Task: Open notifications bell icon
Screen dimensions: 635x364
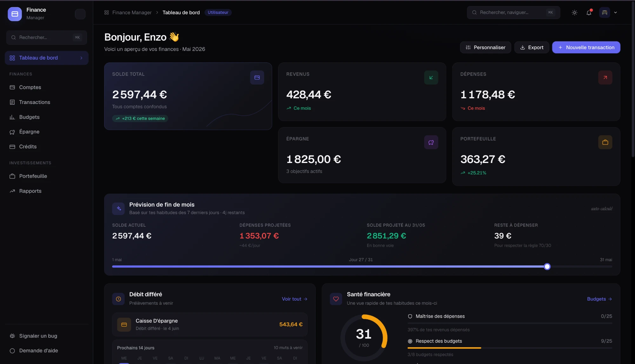Action: click(x=589, y=13)
